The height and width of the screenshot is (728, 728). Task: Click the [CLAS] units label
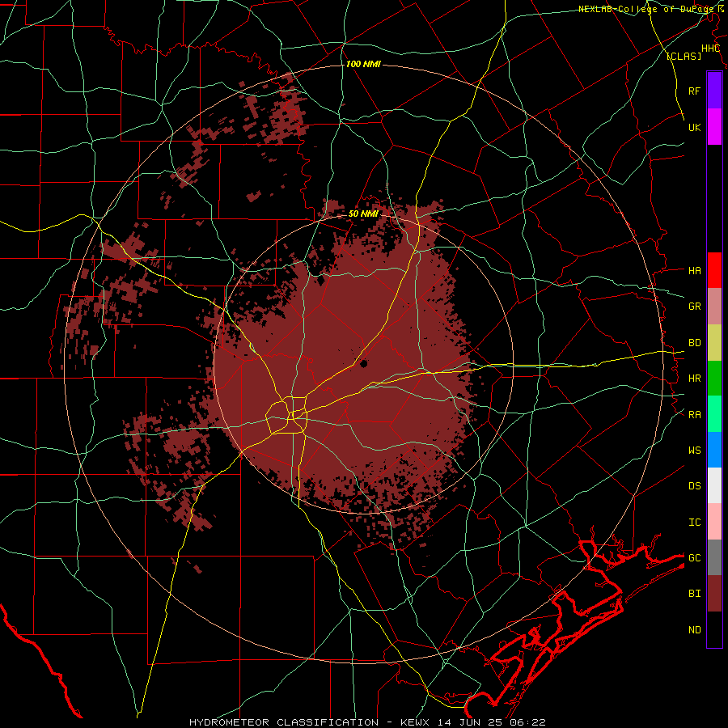pyautogui.click(x=684, y=57)
